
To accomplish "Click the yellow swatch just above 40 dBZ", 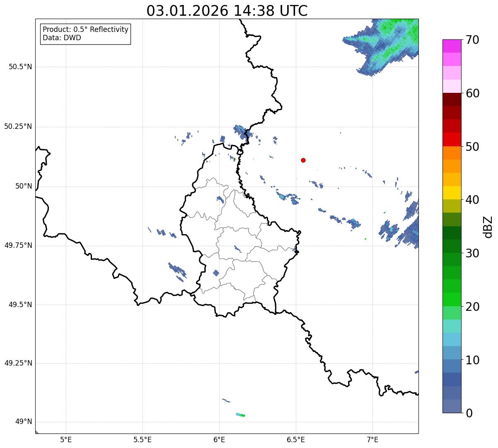I will 452,193.
